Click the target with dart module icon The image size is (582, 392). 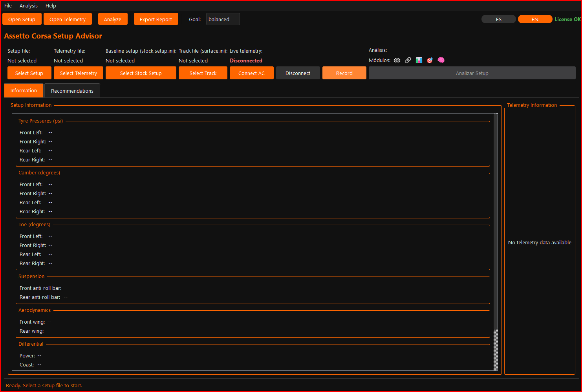[430, 60]
